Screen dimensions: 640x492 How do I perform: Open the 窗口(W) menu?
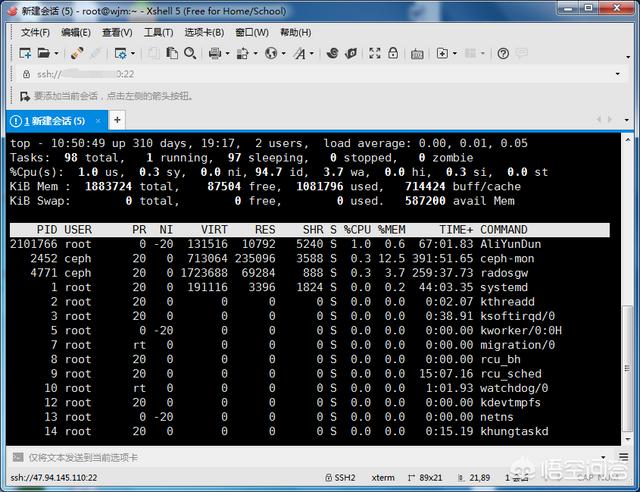pos(252,33)
